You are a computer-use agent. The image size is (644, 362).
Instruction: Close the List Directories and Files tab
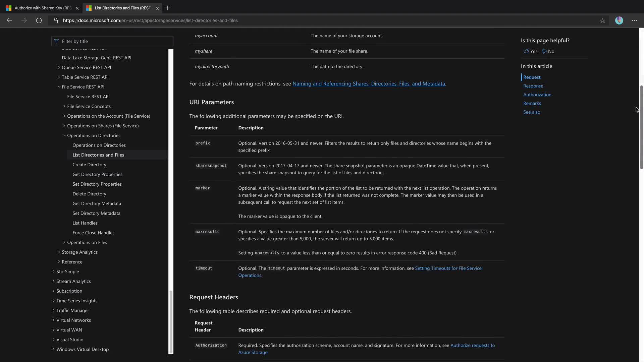coord(157,8)
